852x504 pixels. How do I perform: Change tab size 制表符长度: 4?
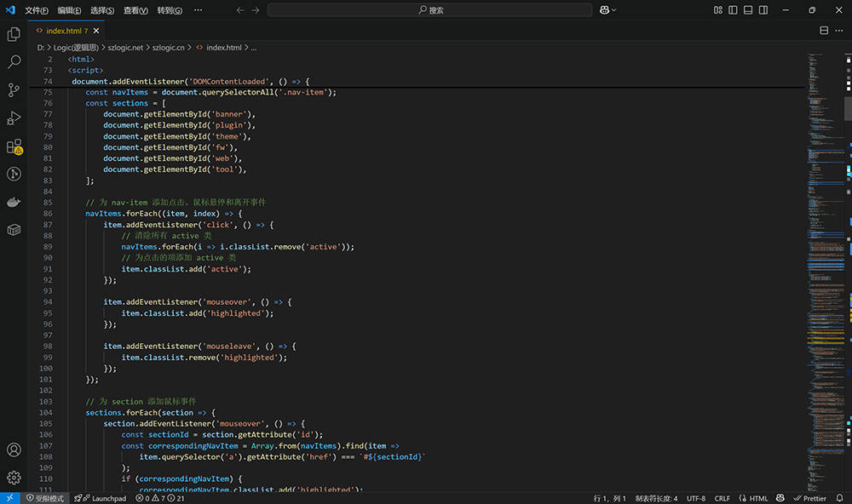pos(656,498)
